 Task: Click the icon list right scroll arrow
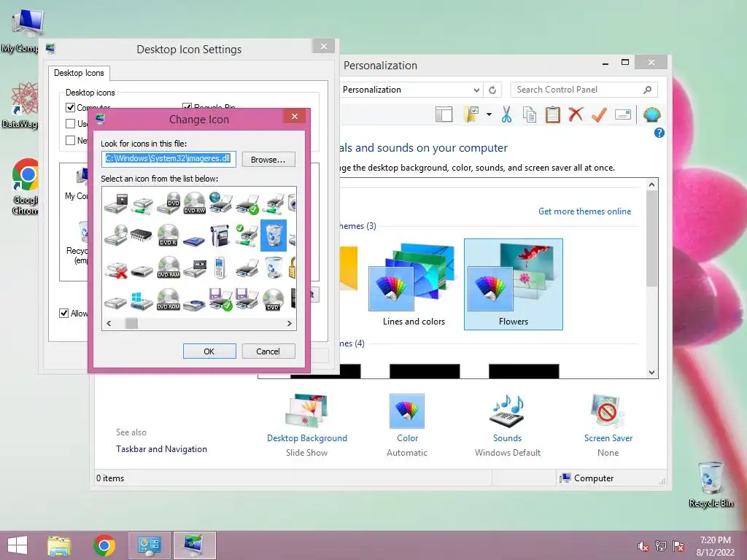pos(289,323)
